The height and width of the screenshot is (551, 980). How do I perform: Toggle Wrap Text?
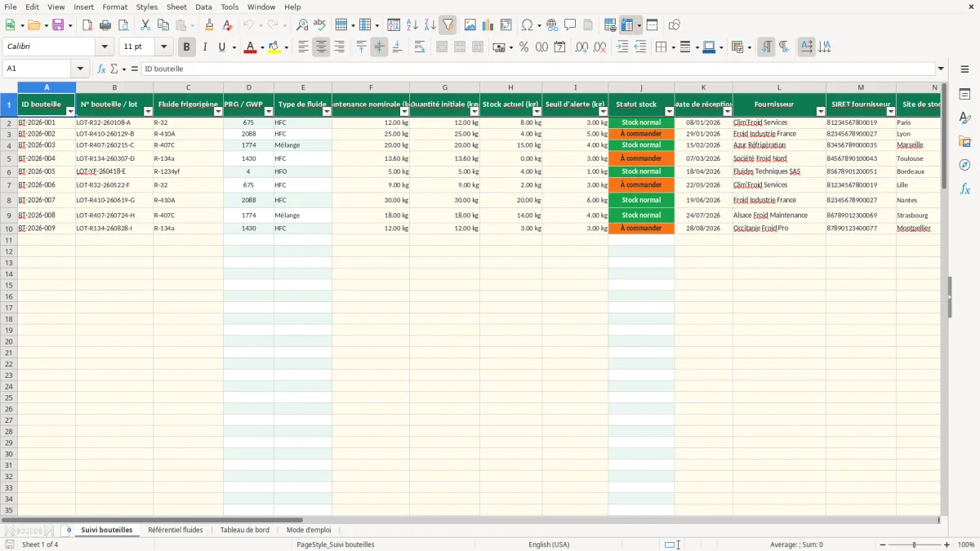click(420, 47)
